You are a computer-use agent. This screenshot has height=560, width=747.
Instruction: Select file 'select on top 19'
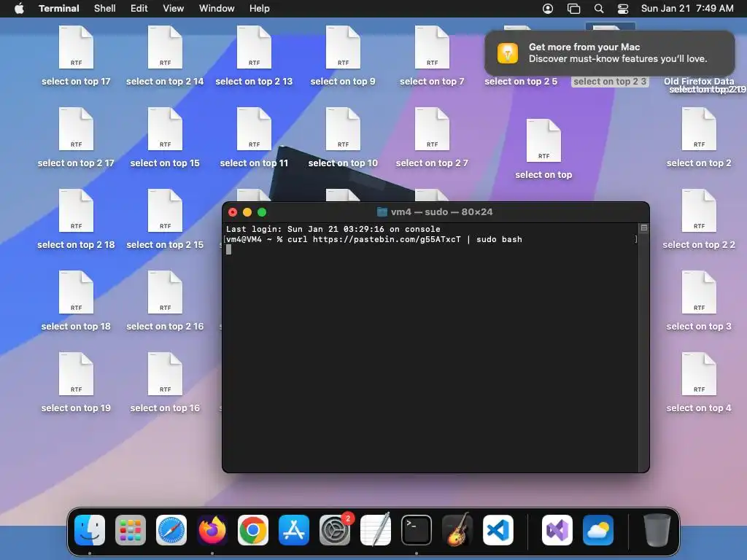tap(76, 382)
